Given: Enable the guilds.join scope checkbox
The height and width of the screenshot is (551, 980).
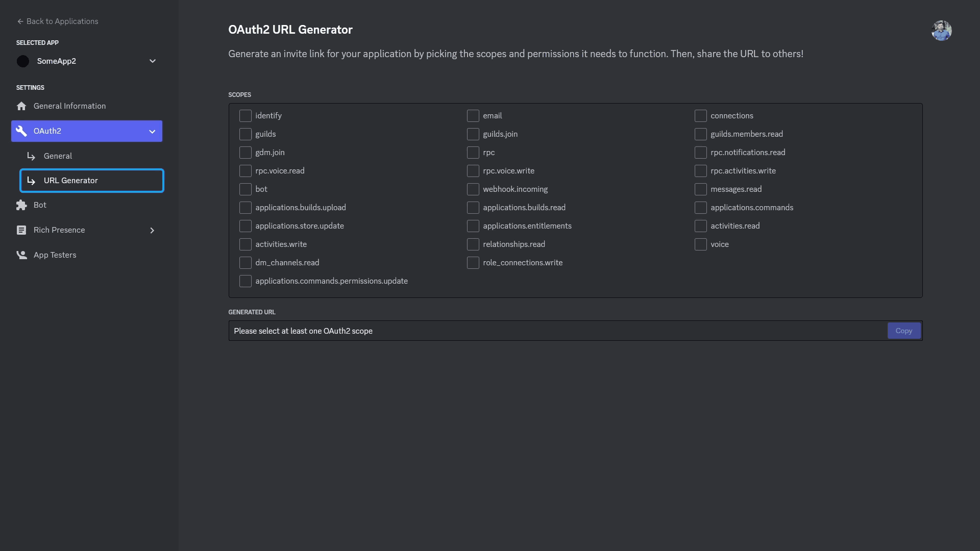Looking at the screenshot, I should [472, 134].
